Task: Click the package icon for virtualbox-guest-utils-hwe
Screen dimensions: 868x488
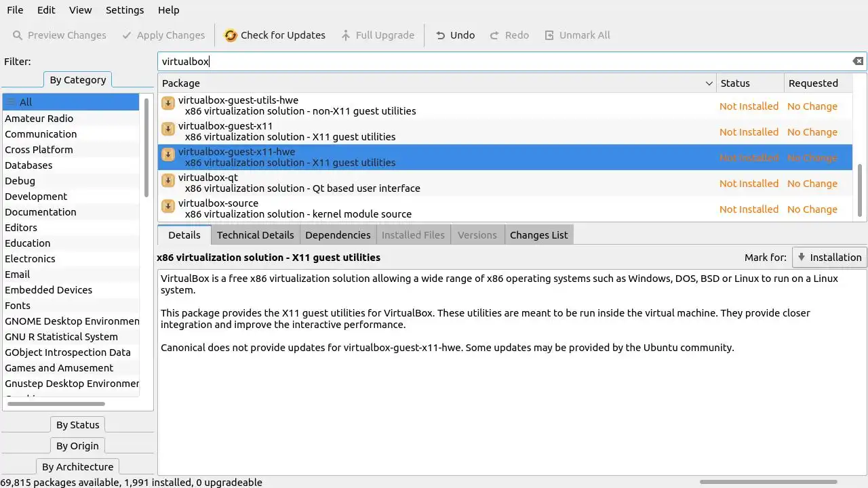Action: click(168, 104)
